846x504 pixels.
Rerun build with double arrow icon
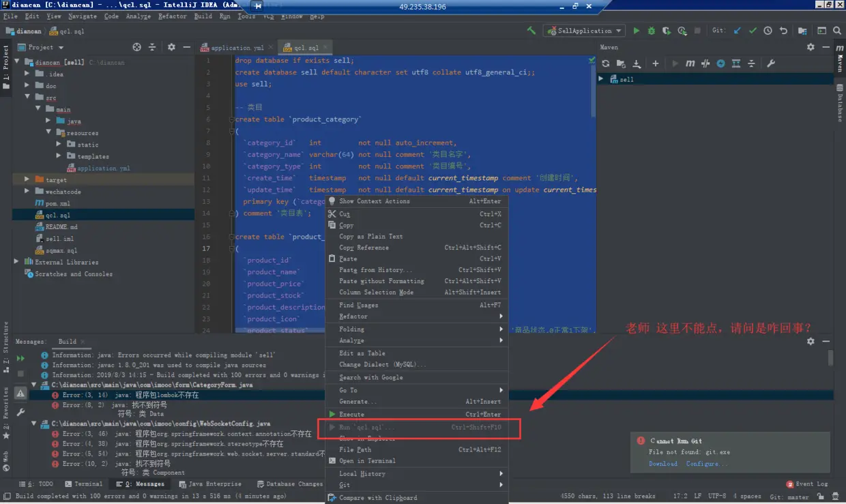[x=20, y=358]
